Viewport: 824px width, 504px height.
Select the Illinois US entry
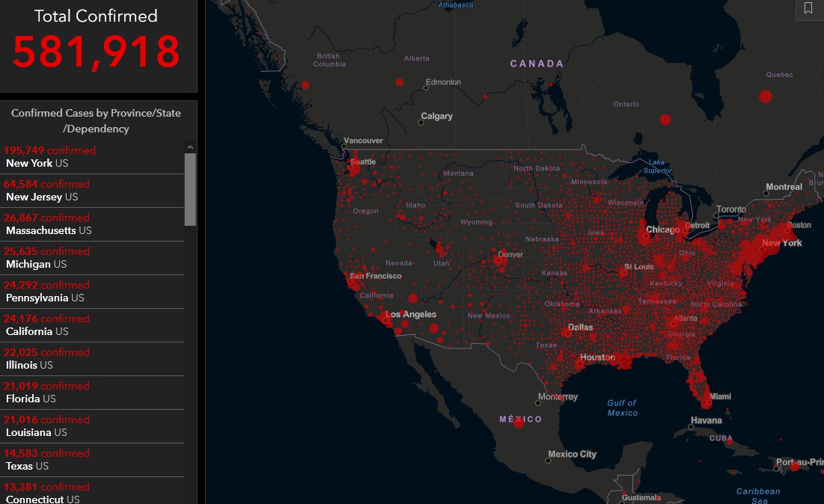92,359
